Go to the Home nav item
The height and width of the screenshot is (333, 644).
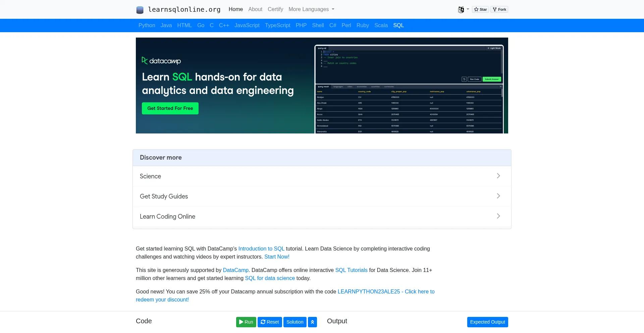pos(236,9)
